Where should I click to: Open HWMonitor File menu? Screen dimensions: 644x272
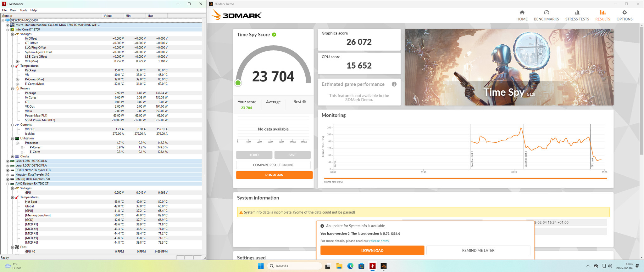4,10
